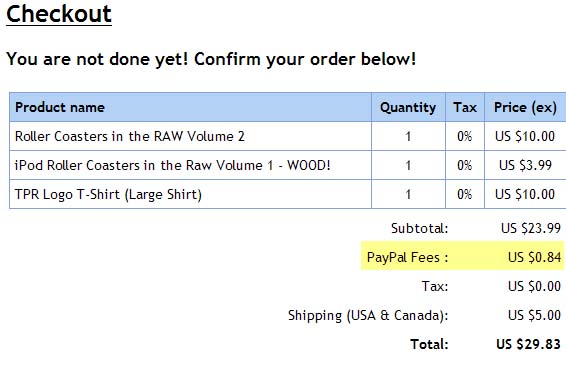Screen dimensions: 566x381
Task: Select TPR Logo T-Shirt (Large Shirt) row
Action: click(288, 194)
